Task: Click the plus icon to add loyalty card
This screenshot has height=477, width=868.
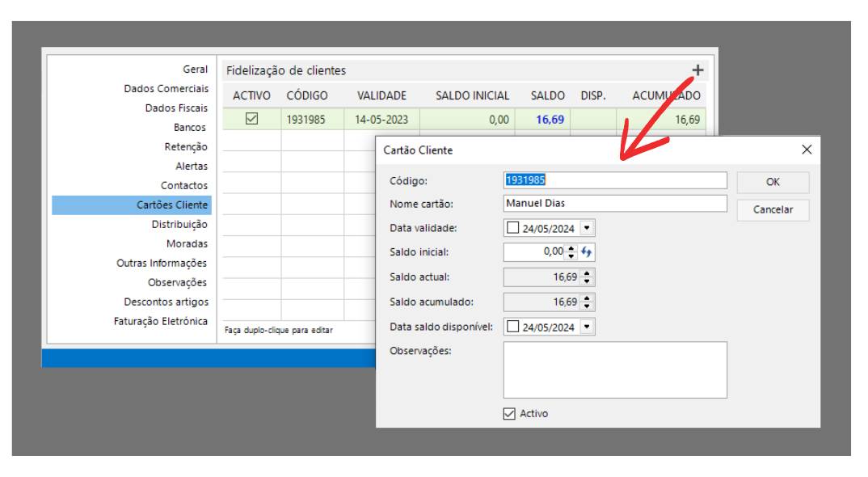Action: (x=697, y=70)
